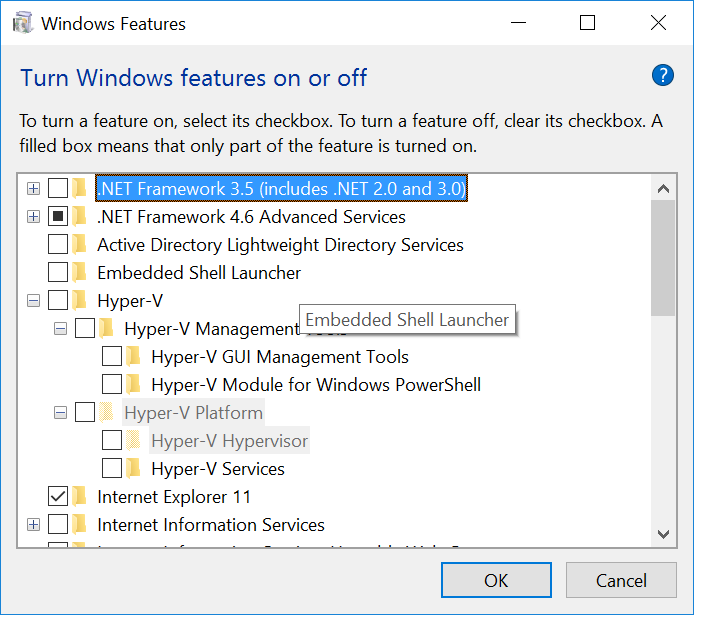Select the Internet Information Services label
The image size is (702, 625).
coord(210,524)
